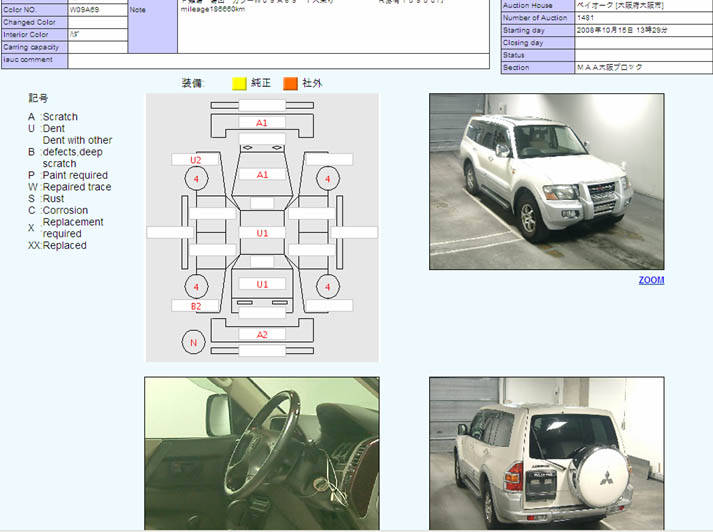Click the front-right wheel circle marked 4
Image resolution: width=713 pixels, height=532 pixels.
click(328, 179)
